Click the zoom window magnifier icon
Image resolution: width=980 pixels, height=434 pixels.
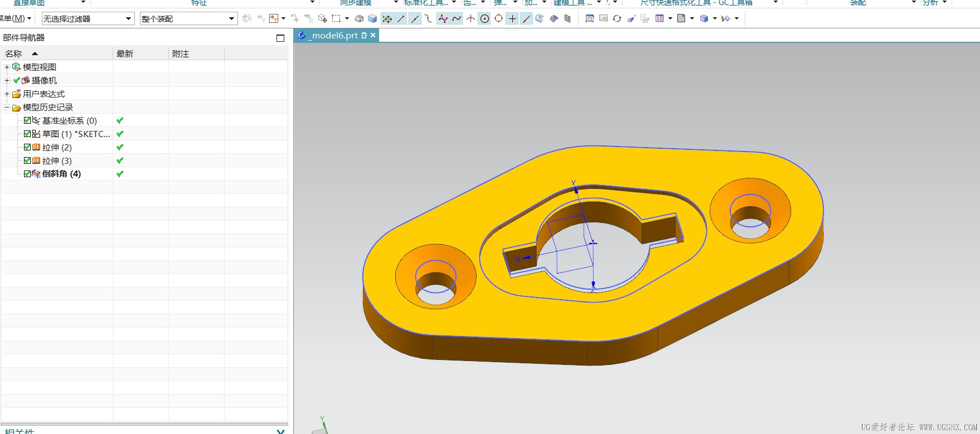click(589, 18)
